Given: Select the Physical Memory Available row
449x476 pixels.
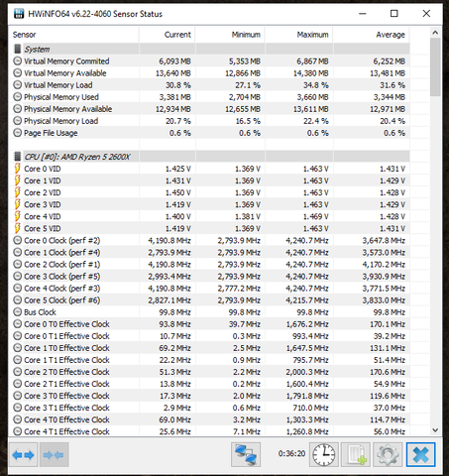Looking at the screenshot, I should [x=209, y=109].
